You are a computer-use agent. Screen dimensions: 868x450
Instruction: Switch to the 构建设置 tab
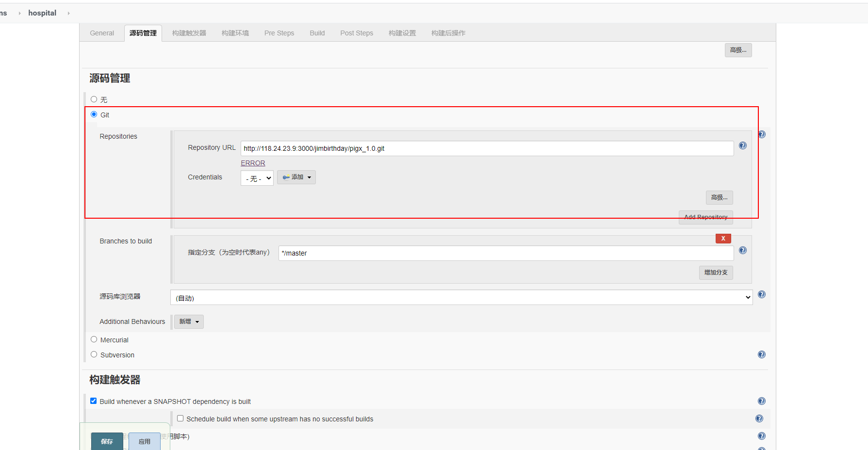[x=402, y=33]
